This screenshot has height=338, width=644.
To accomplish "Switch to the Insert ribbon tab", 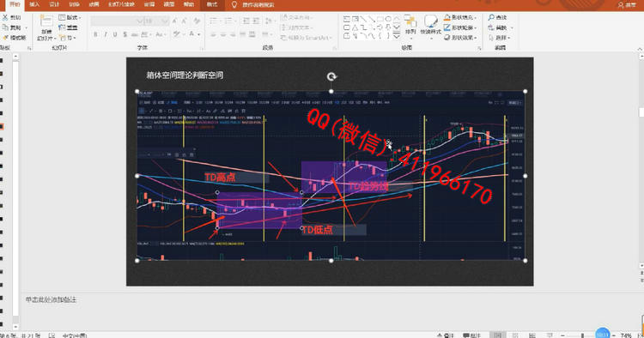I will 34,4.
